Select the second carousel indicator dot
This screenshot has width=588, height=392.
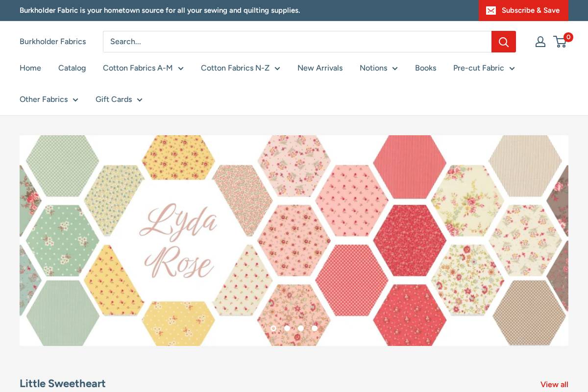(x=287, y=328)
